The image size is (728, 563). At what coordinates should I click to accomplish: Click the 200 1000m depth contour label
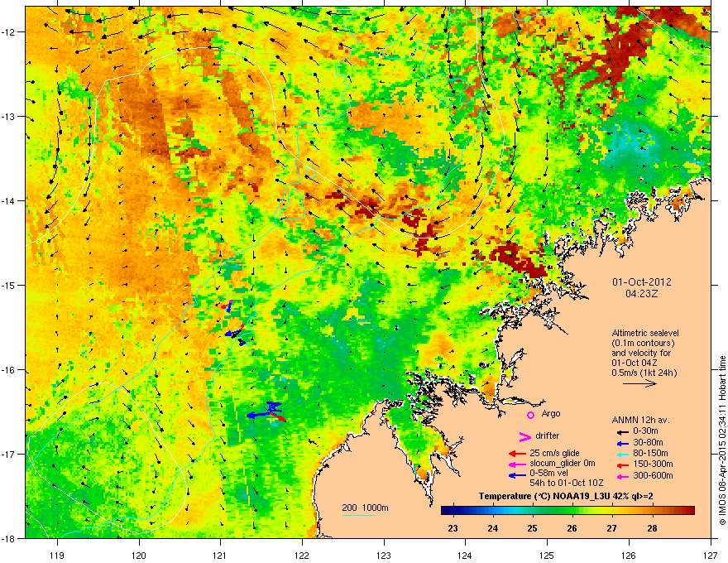[x=365, y=508]
